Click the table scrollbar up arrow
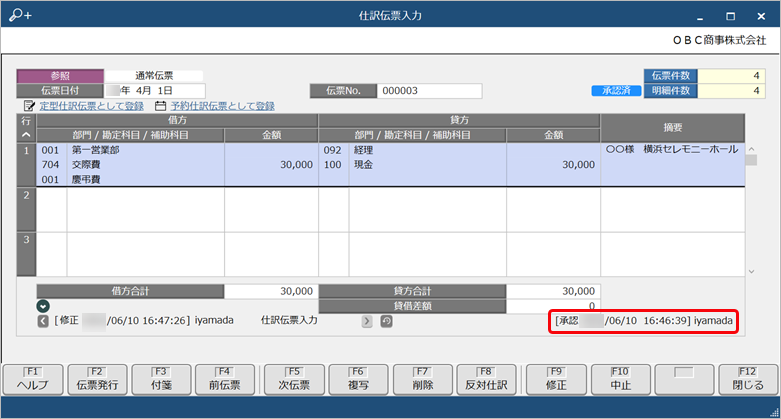Image resolution: width=781 pixels, height=419 pixels. point(751,149)
